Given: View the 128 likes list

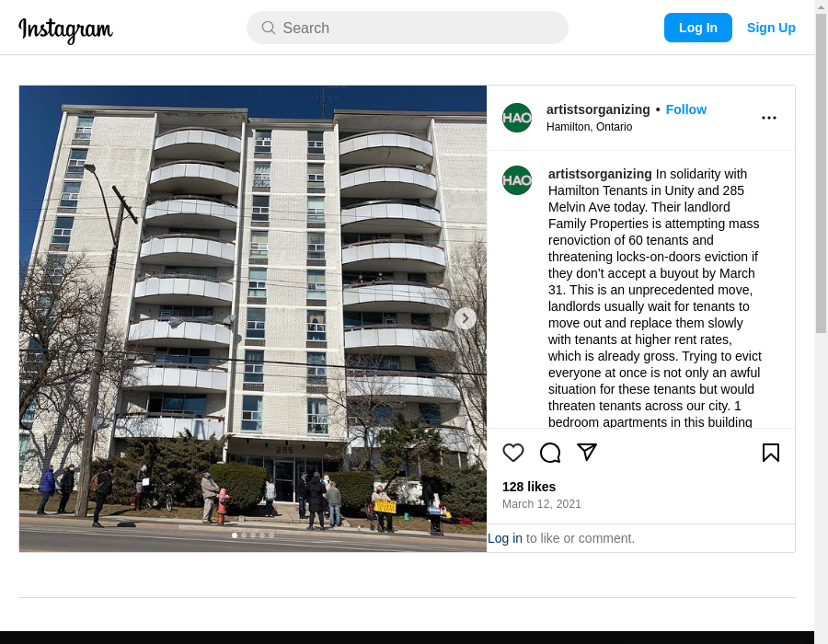Looking at the screenshot, I should [529, 487].
